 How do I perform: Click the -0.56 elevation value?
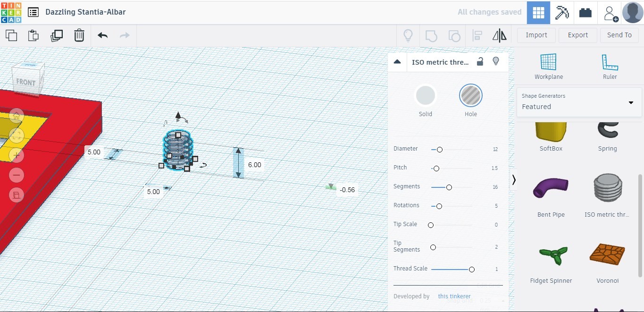click(347, 190)
